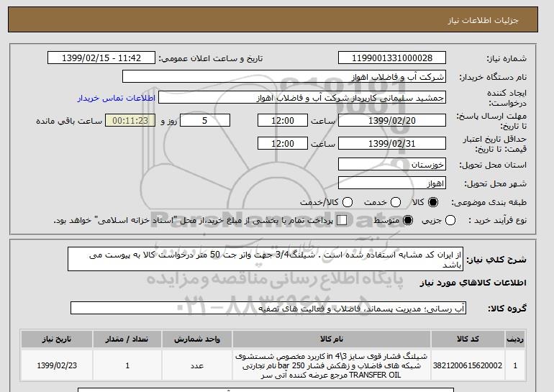
Task: Click the public announcement date field 1399/02/15 - 11:42
Action: pyautogui.click(x=101, y=58)
